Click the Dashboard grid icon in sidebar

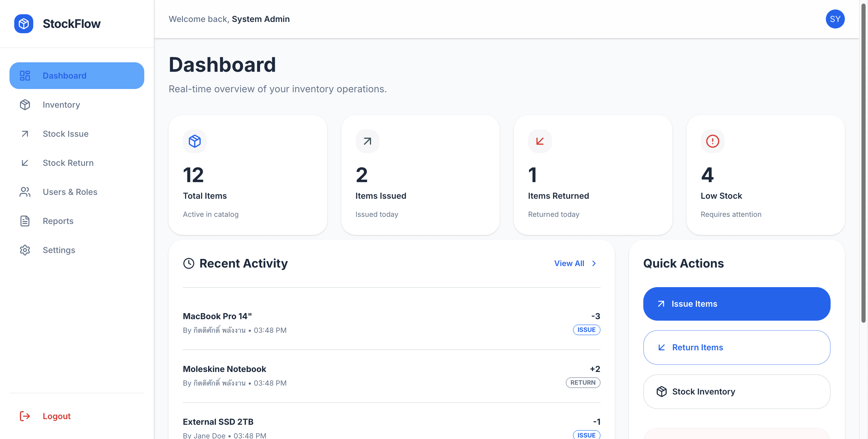(x=25, y=75)
